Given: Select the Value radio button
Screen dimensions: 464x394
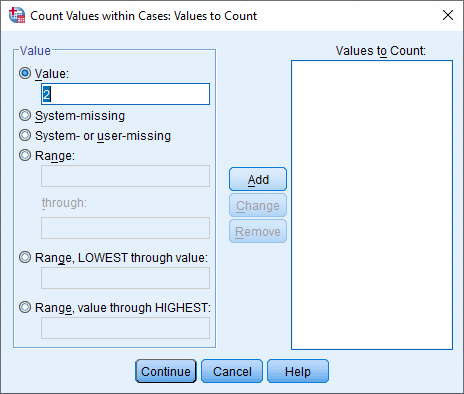Looking at the screenshot, I should click(25, 73).
